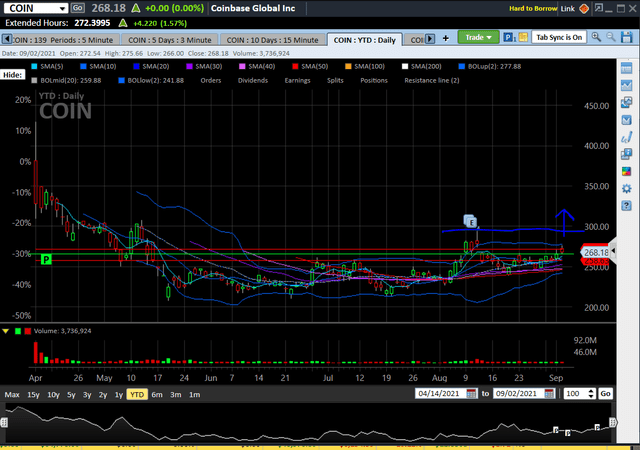Viewport: 640px width, 450px height.
Task: Click the green volume color square
Action: click(x=18, y=331)
